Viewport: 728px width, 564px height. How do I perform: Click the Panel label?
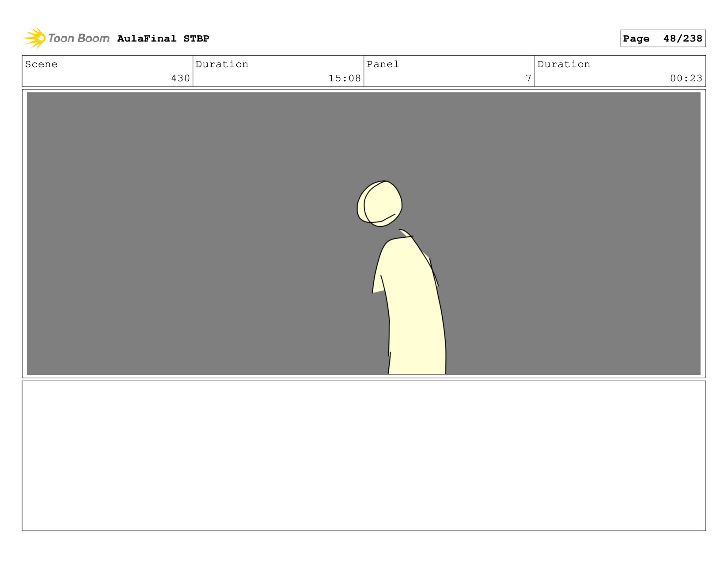[383, 64]
